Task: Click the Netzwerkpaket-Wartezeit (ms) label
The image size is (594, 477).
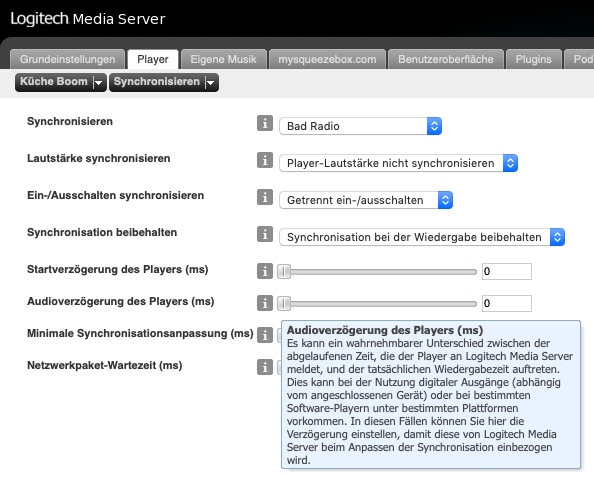Action: pyautogui.click(x=105, y=366)
